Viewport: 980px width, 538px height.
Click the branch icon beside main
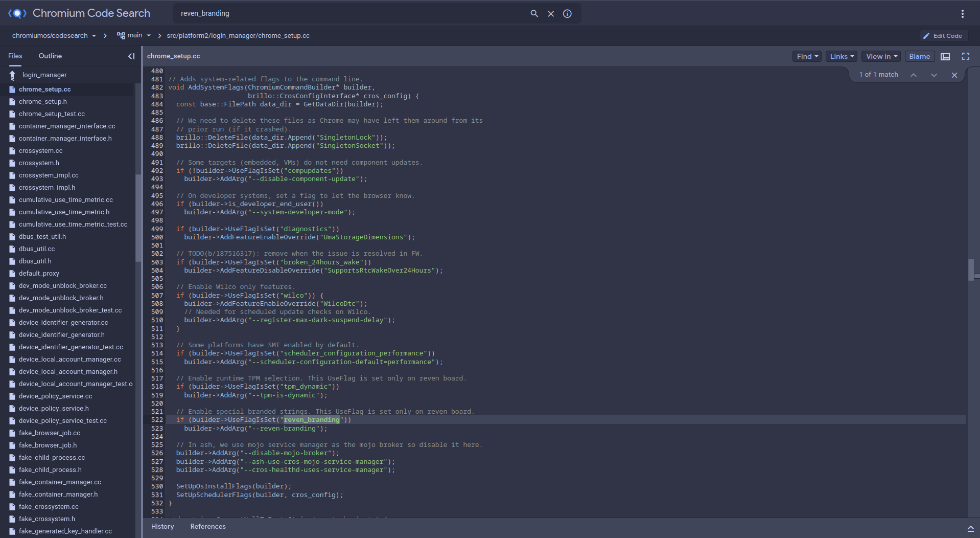121,36
